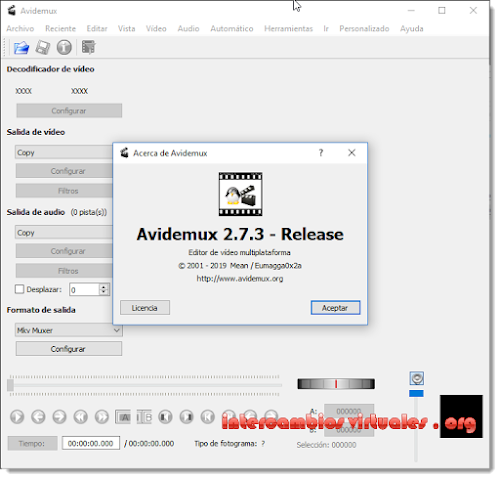Decrease Desplazar value with down spinner arrow
Image resolution: width=500 pixels, height=479 pixels.
(104, 292)
